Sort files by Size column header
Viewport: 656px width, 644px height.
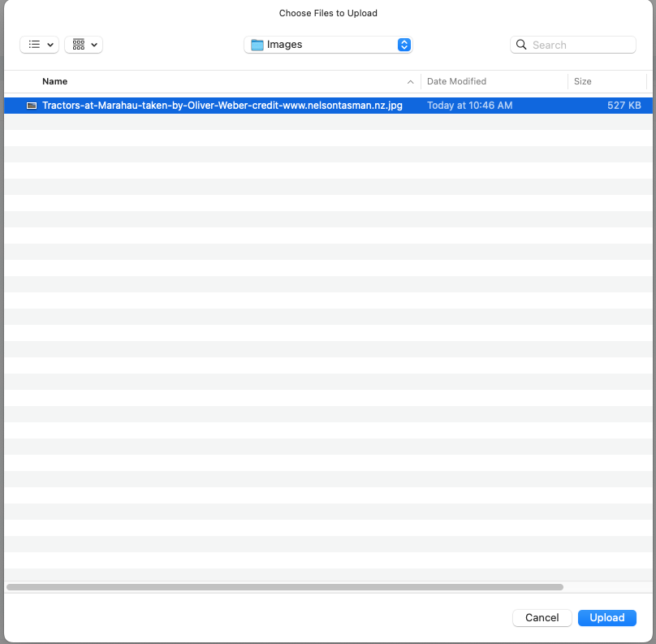pyautogui.click(x=582, y=81)
